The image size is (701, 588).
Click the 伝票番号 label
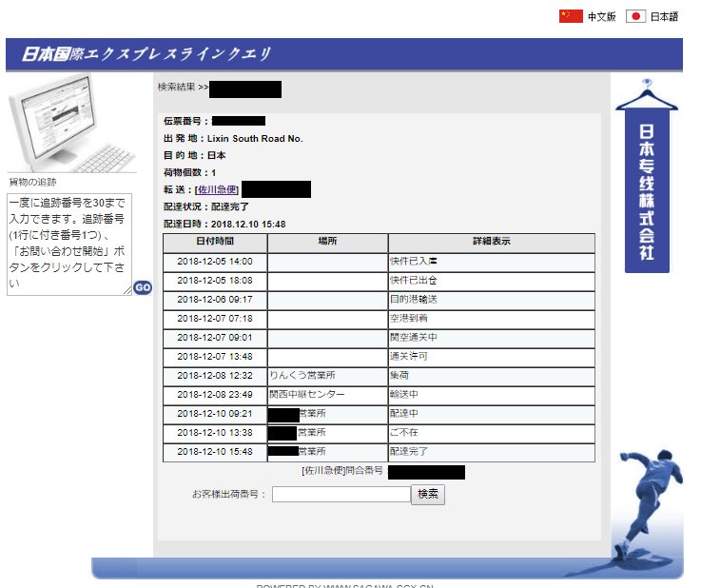186,121
